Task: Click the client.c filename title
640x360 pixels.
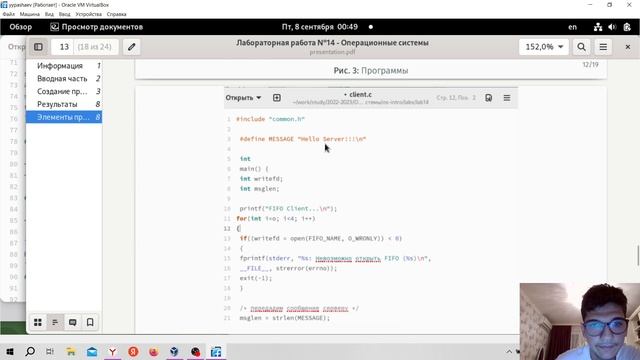Action: (x=360, y=94)
